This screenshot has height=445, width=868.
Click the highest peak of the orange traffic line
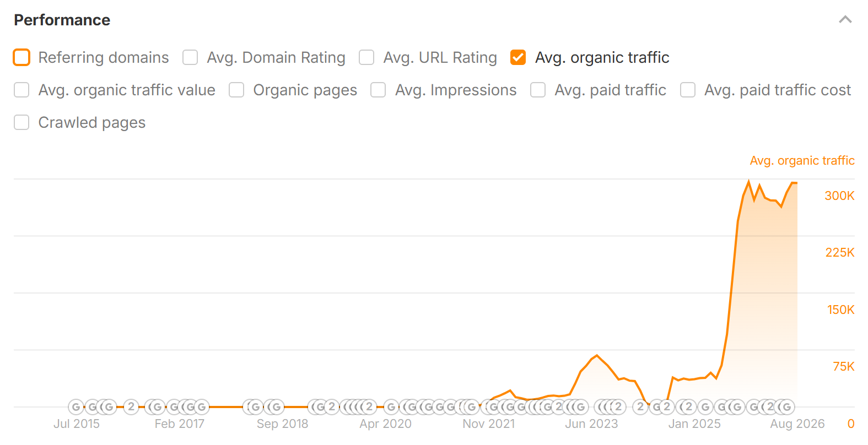(x=748, y=181)
